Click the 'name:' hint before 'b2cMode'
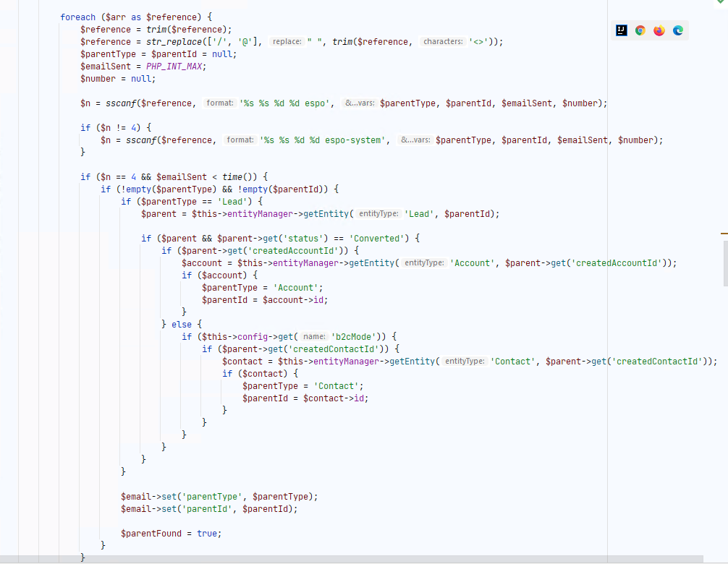 click(313, 337)
